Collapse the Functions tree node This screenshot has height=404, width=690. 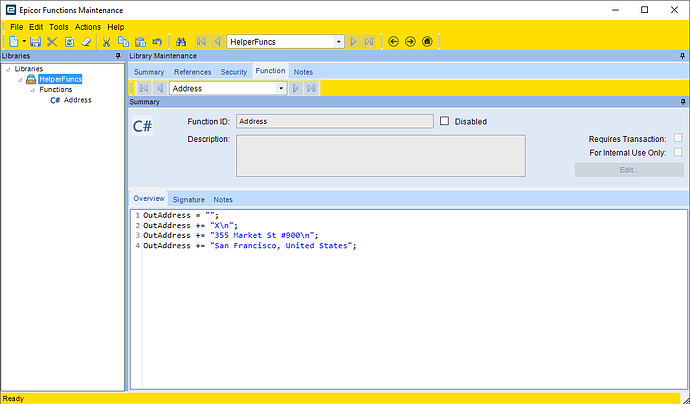click(32, 90)
